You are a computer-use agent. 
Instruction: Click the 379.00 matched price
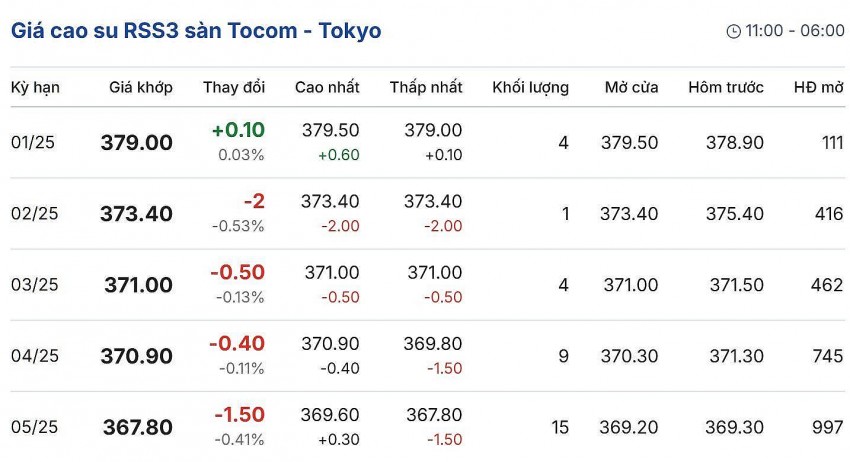pyautogui.click(x=137, y=143)
